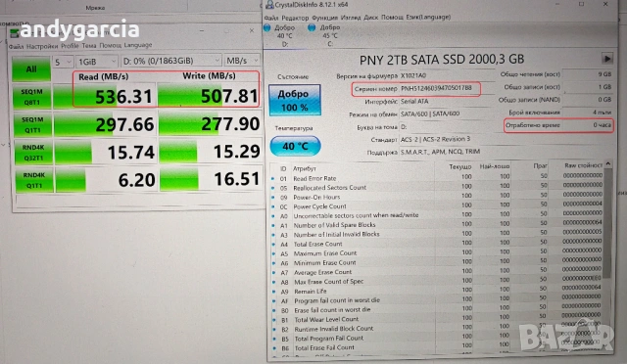Open Language menu in CrystalDiskMark
This screenshot has width=627, height=364.
pyautogui.click(x=138, y=45)
